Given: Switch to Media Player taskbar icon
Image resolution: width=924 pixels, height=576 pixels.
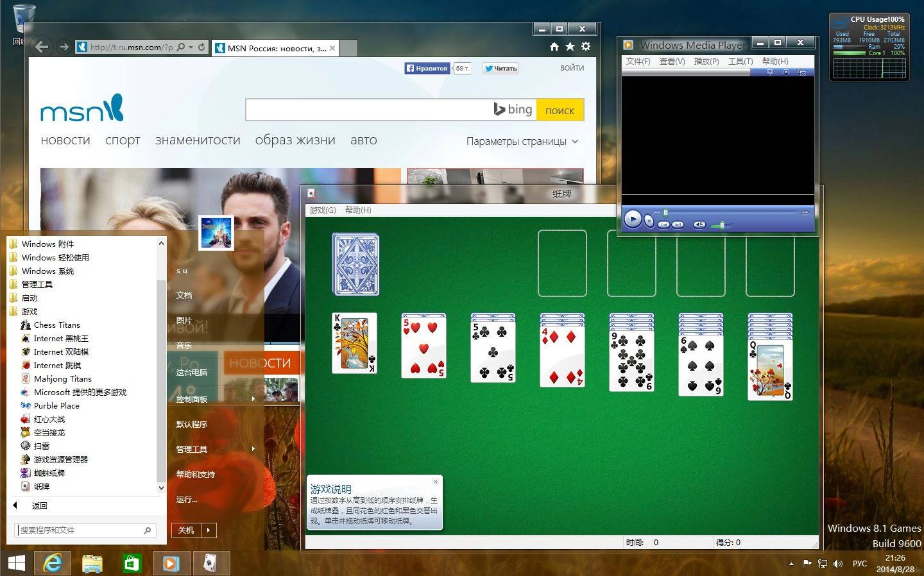Looking at the screenshot, I should (171, 563).
